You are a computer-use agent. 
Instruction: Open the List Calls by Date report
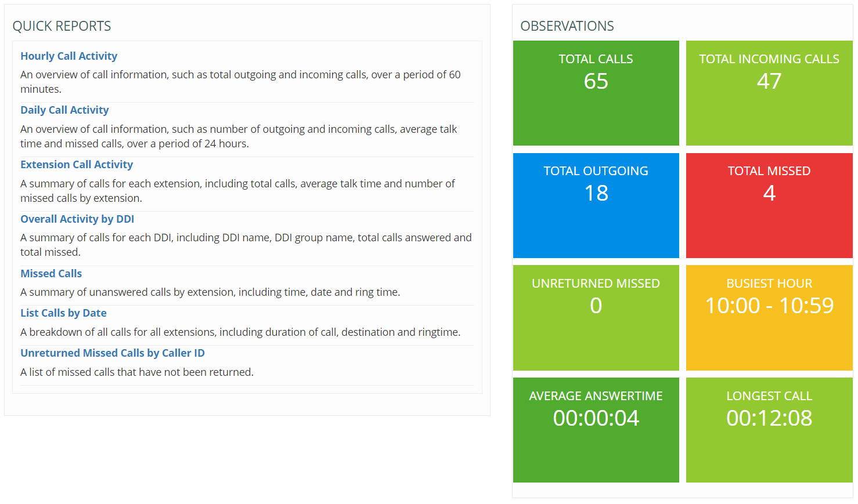tap(63, 313)
